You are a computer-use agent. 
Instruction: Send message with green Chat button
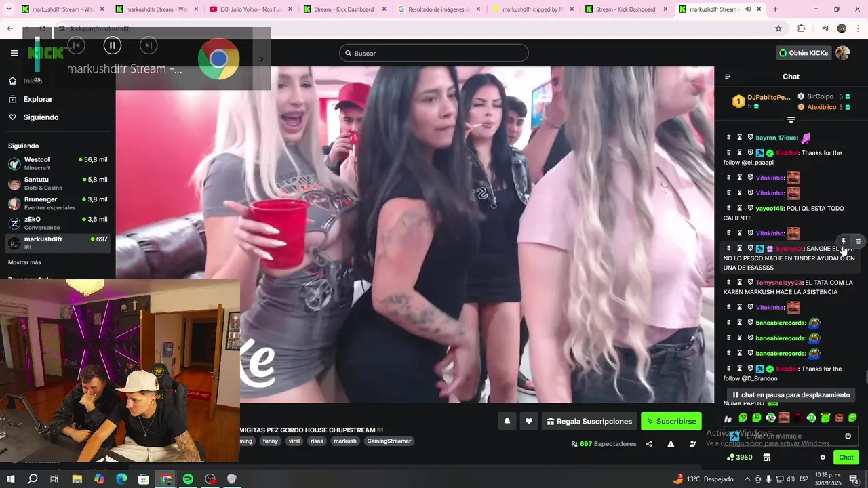coord(846,457)
